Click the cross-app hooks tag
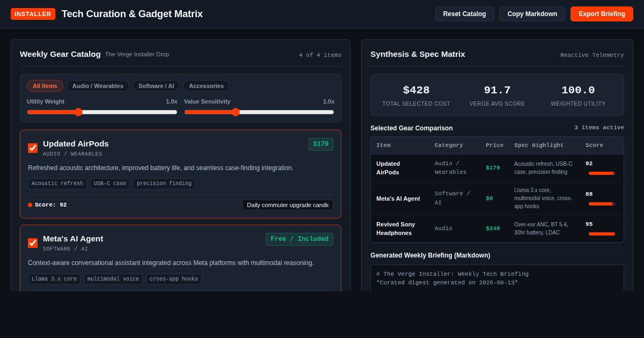Image resolution: width=644 pixels, height=338 pixels. pyautogui.click(x=174, y=279)
